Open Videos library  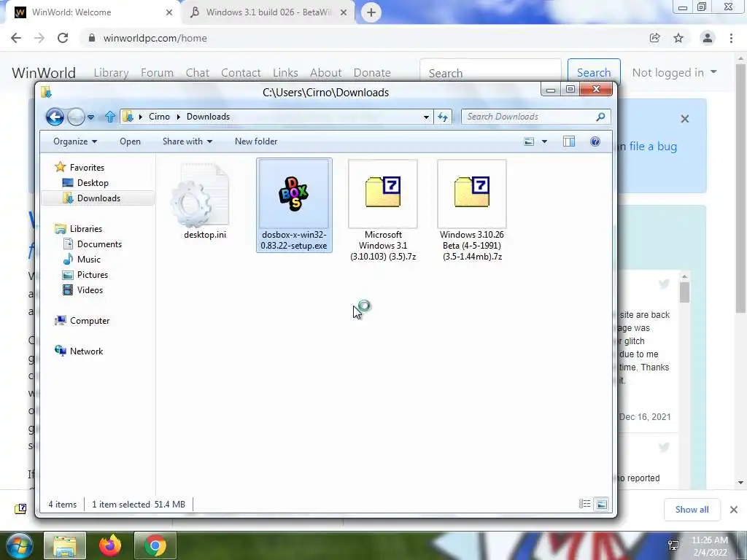(90, 290)
